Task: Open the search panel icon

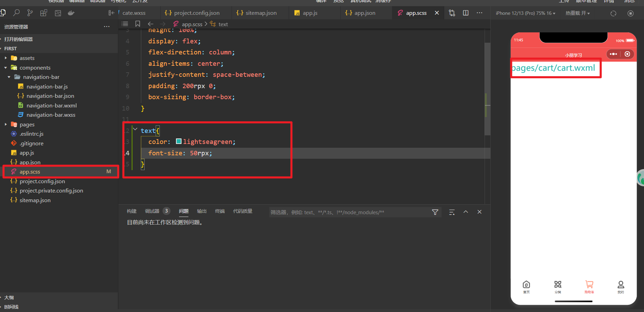Action: 16,13
